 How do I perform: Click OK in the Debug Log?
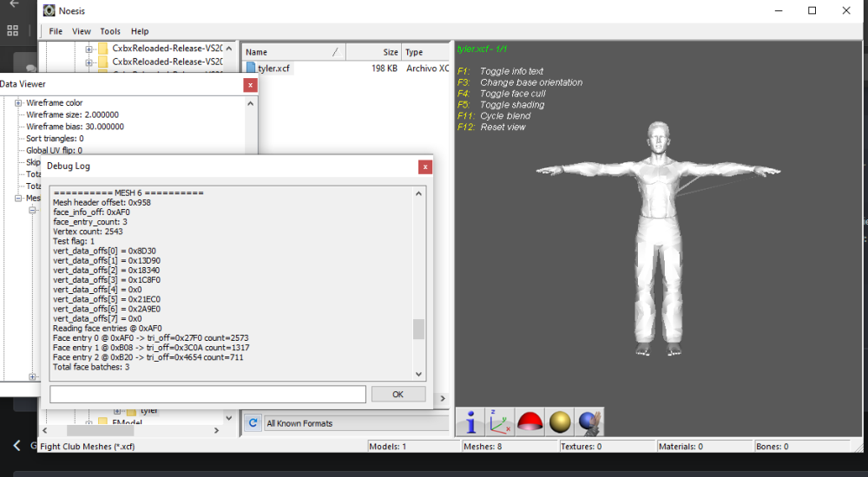[x=398, y=394]
